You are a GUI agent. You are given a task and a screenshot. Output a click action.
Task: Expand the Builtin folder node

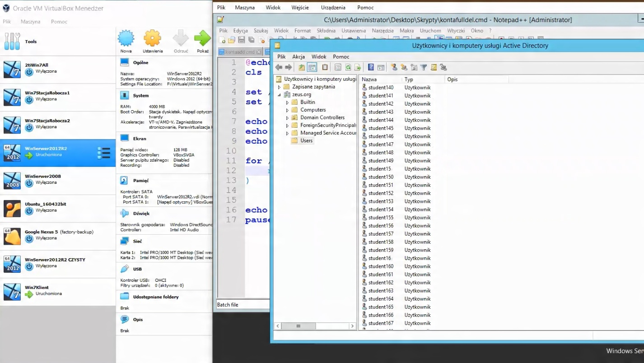(x=287, y=102)
